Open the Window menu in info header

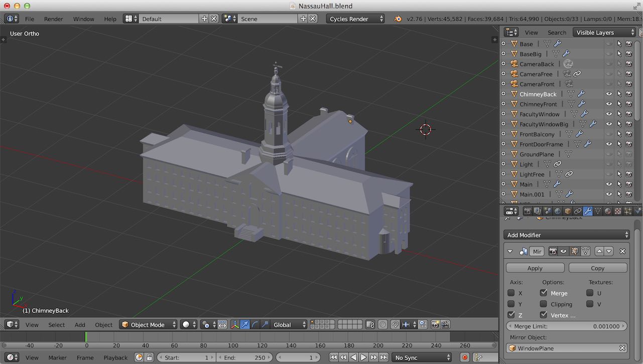click(x=83, y=19)
